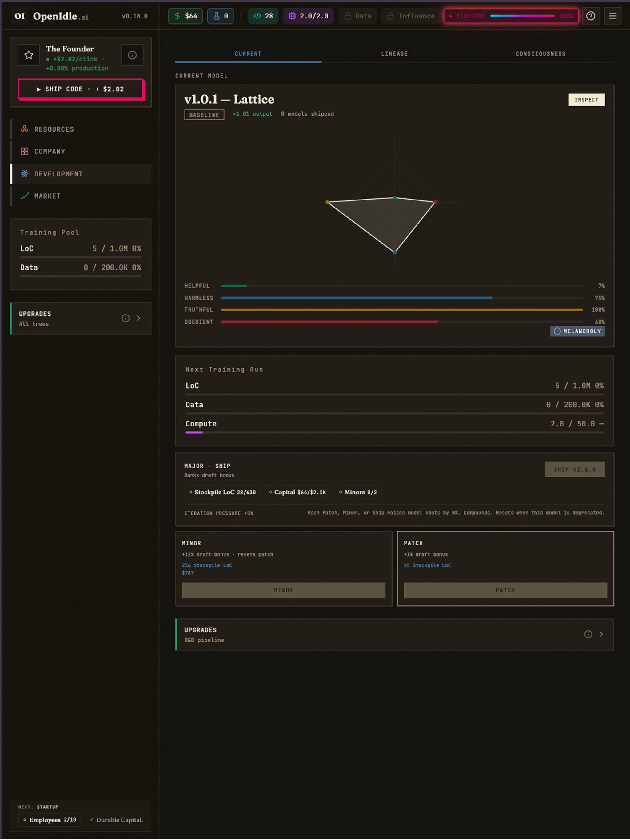Click info icon on R&D pipeline Upgrades
630x840 pixels.
[x=588, y=634]
